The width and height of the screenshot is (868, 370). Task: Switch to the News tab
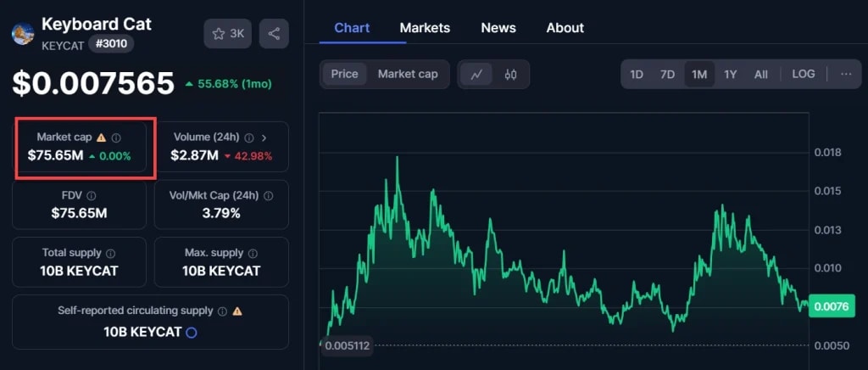tap(498, 28)
